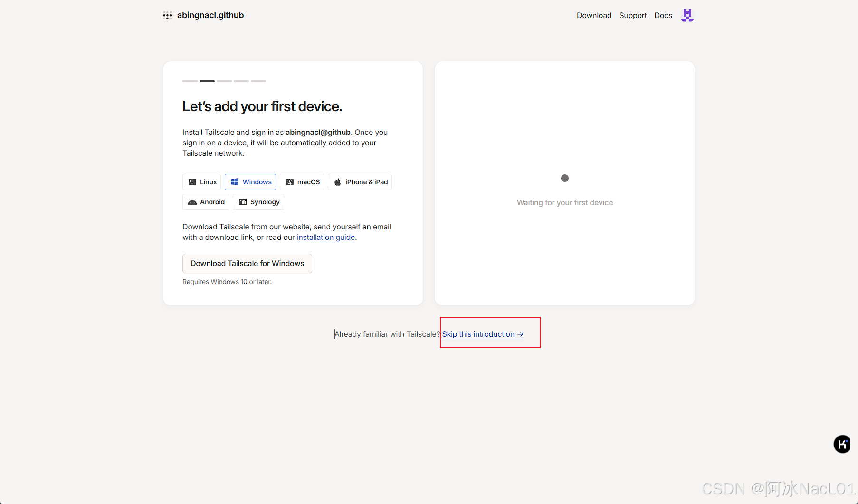Open the Docs link in header

(663, 15)
